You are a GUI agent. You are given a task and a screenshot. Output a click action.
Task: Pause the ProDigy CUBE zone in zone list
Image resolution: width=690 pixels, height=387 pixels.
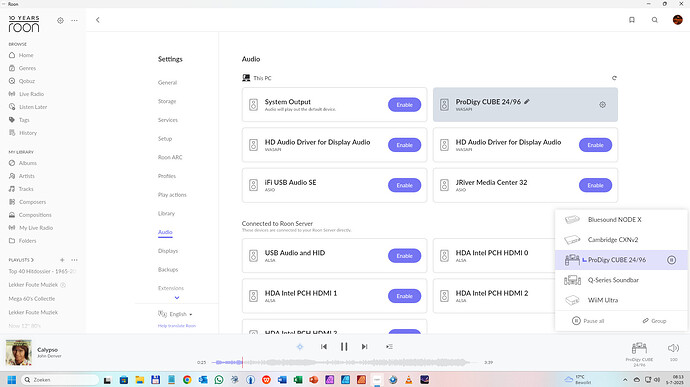pos(672,260)
